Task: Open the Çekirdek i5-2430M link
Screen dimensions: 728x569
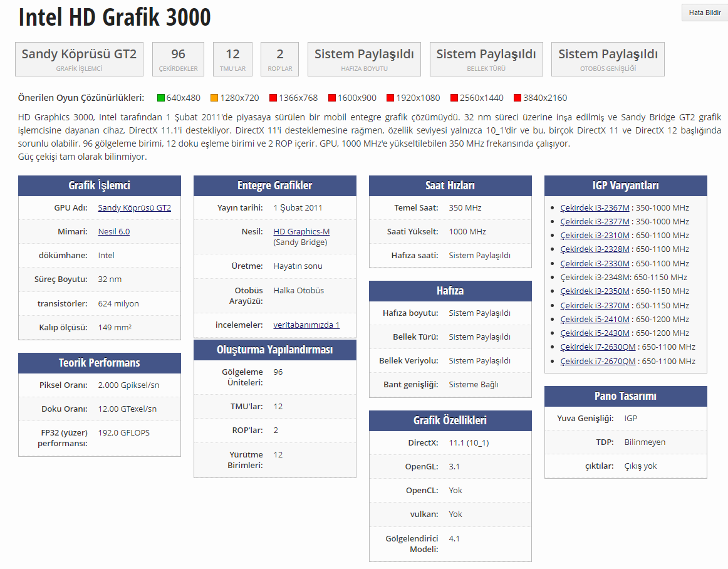Action: (x=595, y=333)
